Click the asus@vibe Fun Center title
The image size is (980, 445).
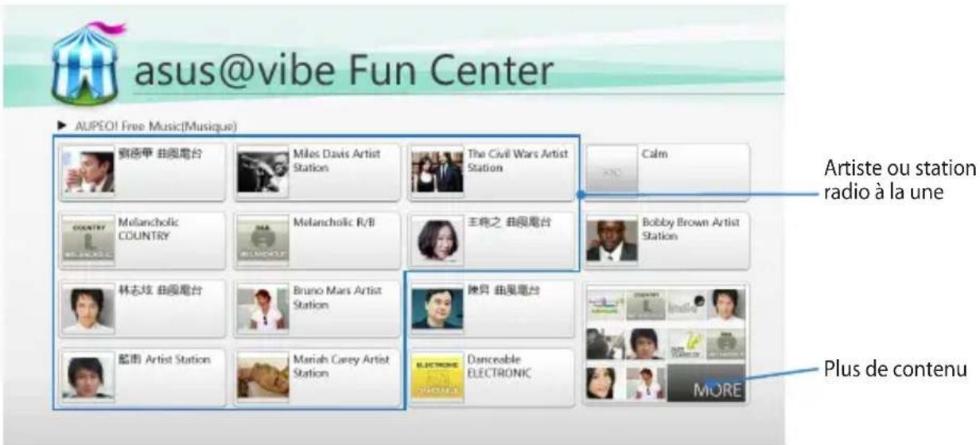343,73
